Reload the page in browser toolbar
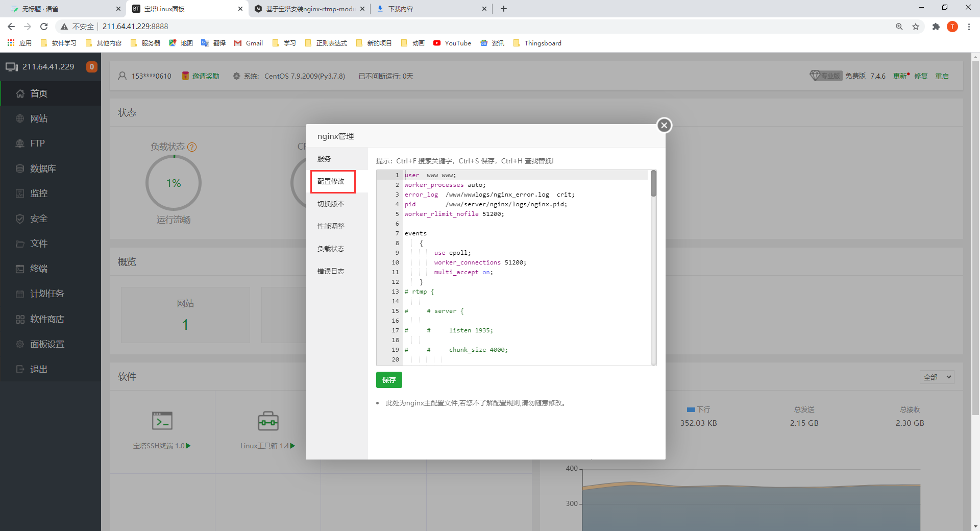Image resolution: width=980 pixels, height=531 pixels. click(x=44, y=27)
